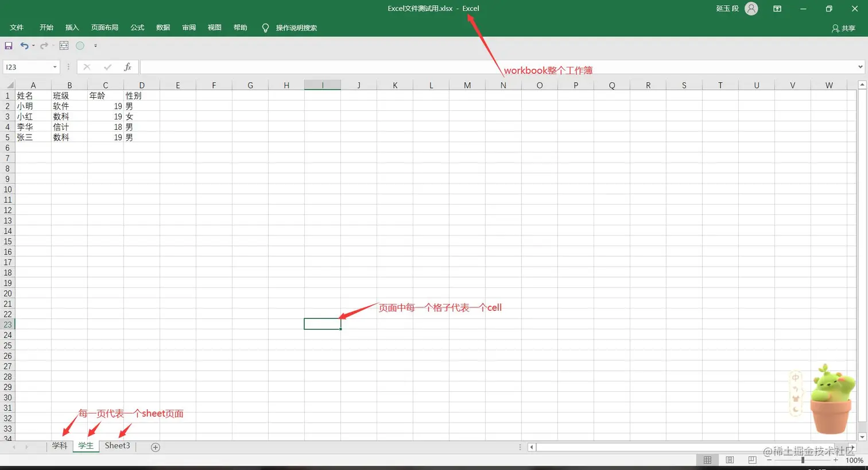Viewport: 868px width, 470px height.
Task: Open the 数据 ribbon tab
Action: coord(163,28)
